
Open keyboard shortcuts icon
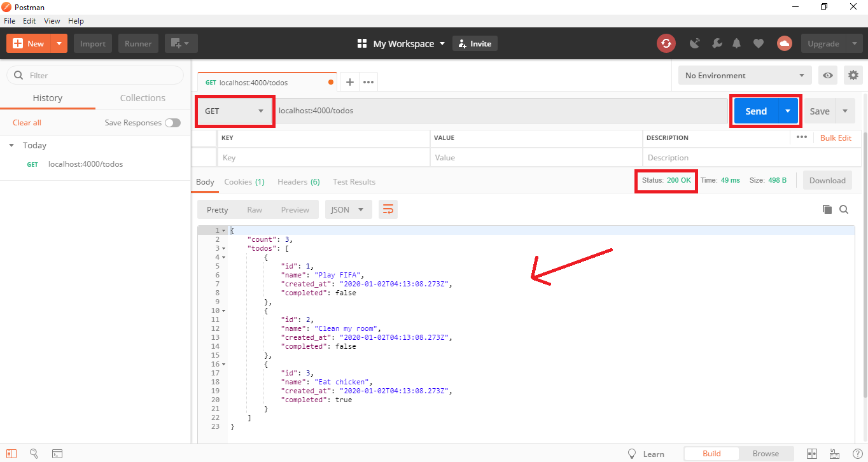click(x=835, y=454)
